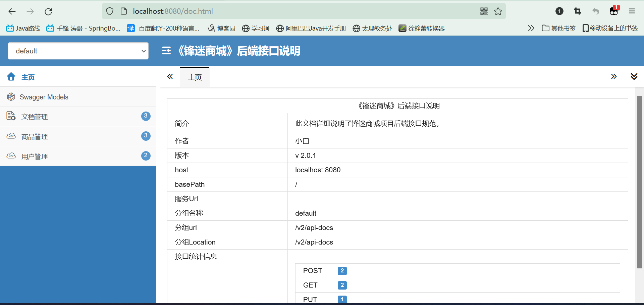Select 主页 in the sidebar
This screenshot has width=644, height=305.
(28, 77)
